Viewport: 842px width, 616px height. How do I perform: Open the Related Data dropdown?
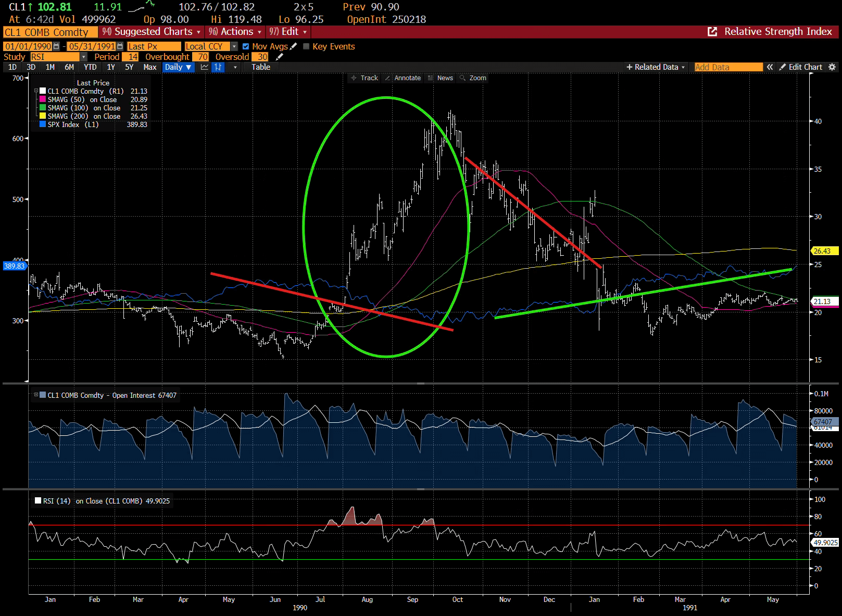tap(656, 67)
